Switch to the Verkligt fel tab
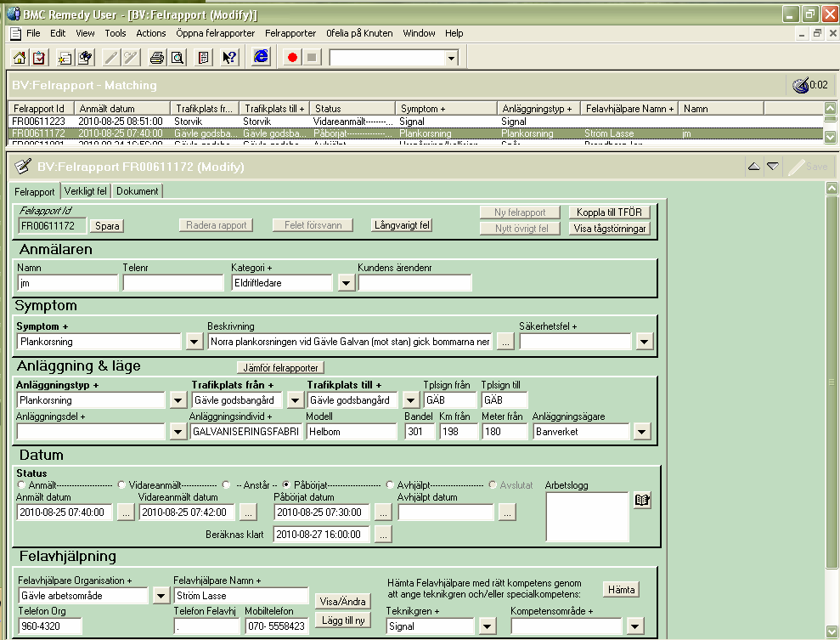This screenshot has height=640, width=840. coord(86,191)
